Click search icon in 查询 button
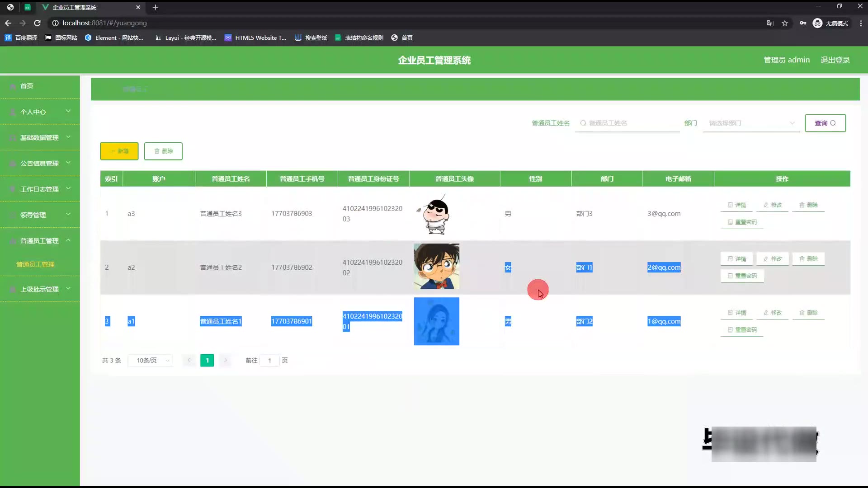This screenshot has width=868, height=488. coord(833,123)
